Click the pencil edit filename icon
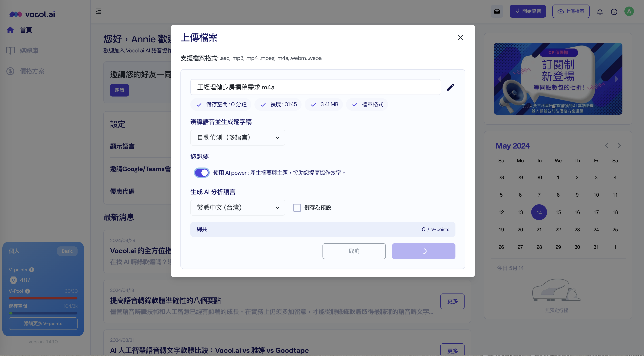This screenshot has height=356, width=644. click(x=451, y=87)
